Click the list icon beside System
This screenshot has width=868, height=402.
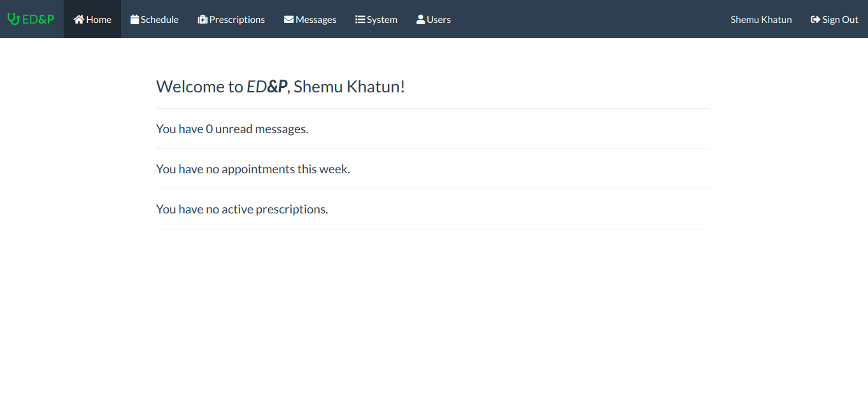(x=360, y=20)
